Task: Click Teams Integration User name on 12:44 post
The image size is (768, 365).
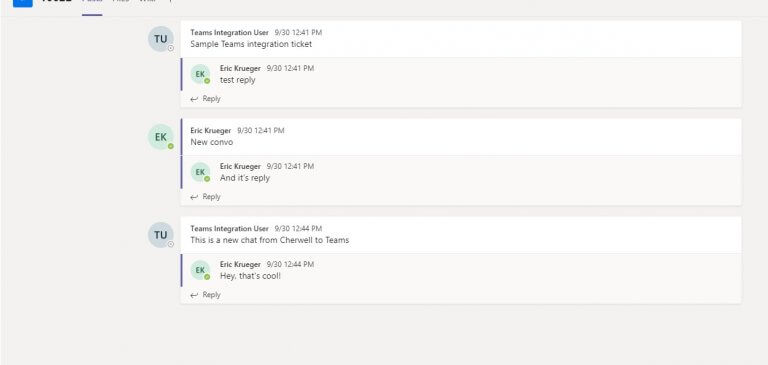Action: point(229,228)
